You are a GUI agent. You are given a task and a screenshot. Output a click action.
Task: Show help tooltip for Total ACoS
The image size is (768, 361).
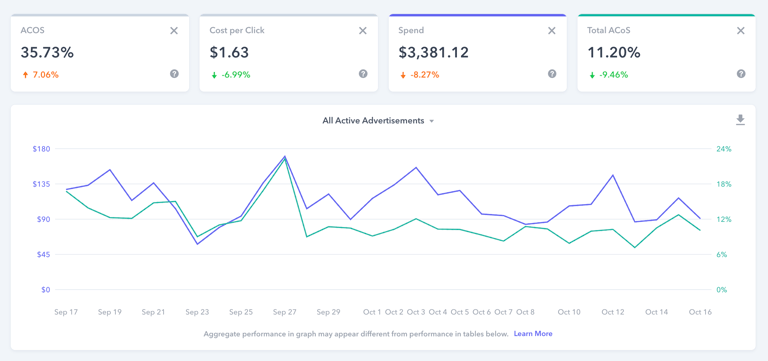tap(741, 74)
